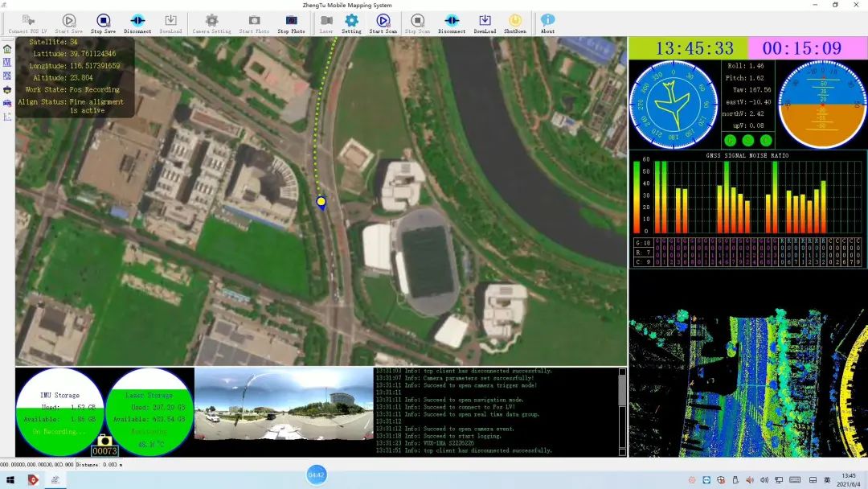
Task: Click the GNSS Signal Noise Ratio chart
Action: [x=748, y=209]
